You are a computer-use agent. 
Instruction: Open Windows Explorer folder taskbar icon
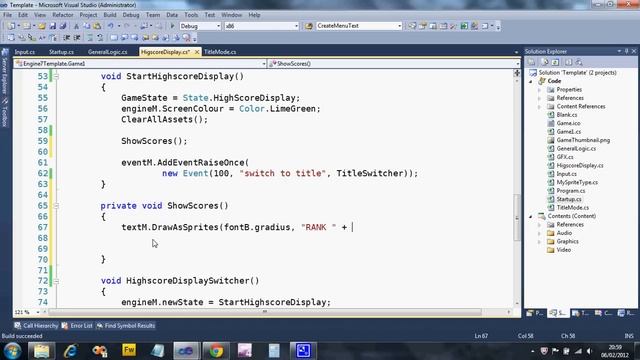tap(41, 350)
